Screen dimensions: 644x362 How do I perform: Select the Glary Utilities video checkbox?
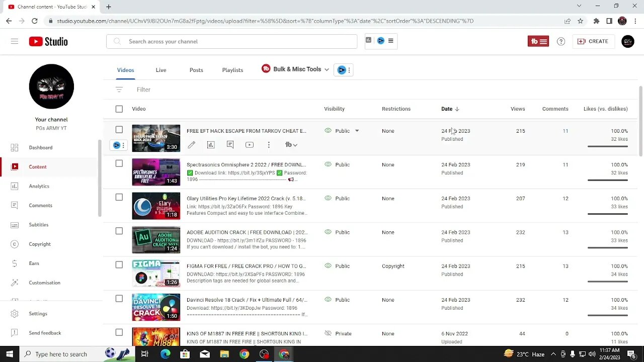click(x=119, y=197)
